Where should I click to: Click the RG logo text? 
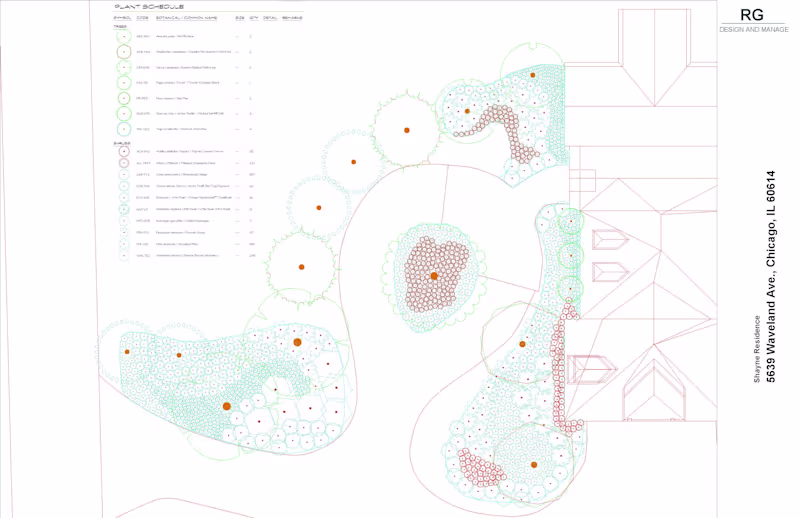tap(752, 15)
